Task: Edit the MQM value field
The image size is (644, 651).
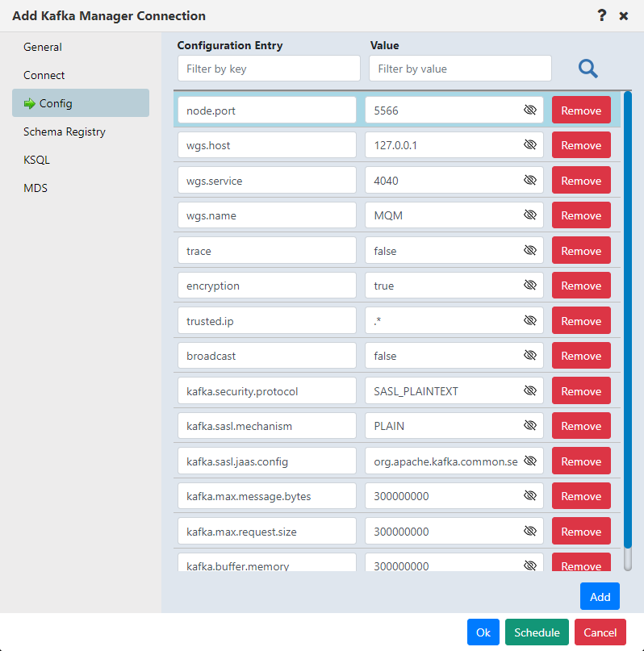Action: tap(454, 215)
